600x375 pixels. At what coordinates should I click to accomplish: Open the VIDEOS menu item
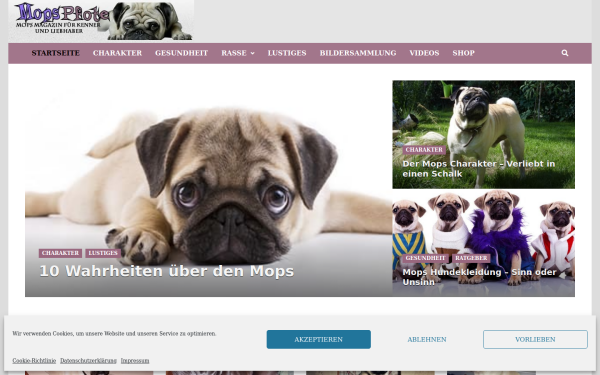click(x=424, y=53)
